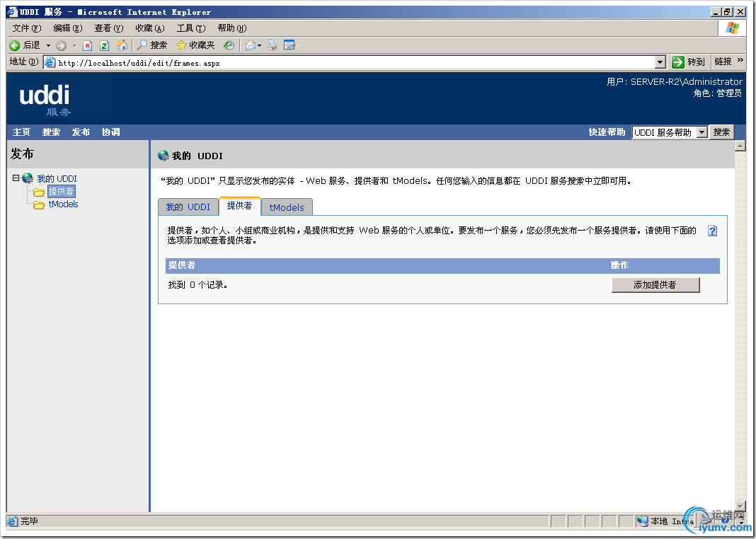This screenshot has width=756, height=539.
Task: Click the address bar URL field
Action: [355, 63]
